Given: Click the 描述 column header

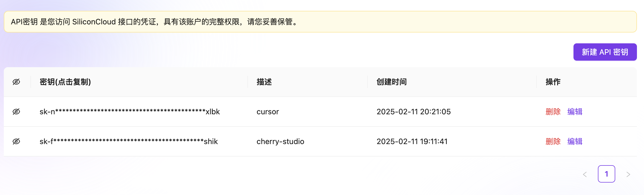Looking at the screenshot, I should [x=264, y=82].
